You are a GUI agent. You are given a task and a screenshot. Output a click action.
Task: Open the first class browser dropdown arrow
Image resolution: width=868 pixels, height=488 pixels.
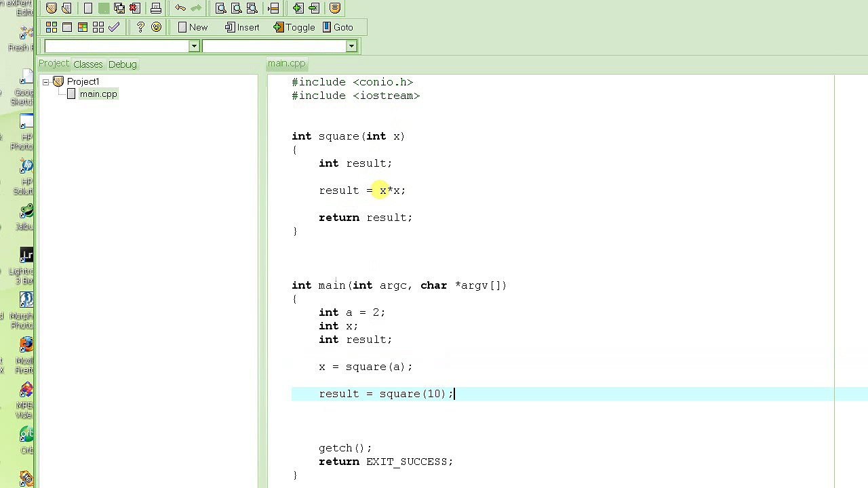tap(194, 46)
